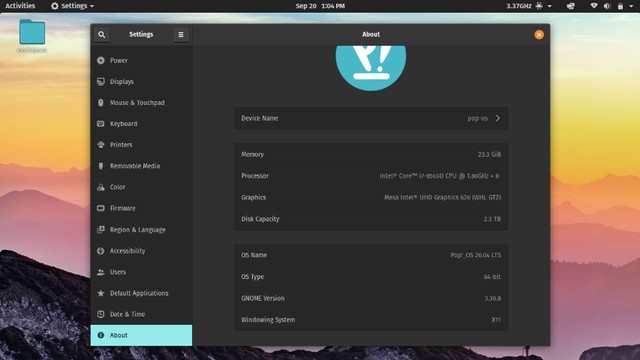Viewport: 640px width, 360px height.
Task: Select the highlighted About item
Action: tap(141, 335)
